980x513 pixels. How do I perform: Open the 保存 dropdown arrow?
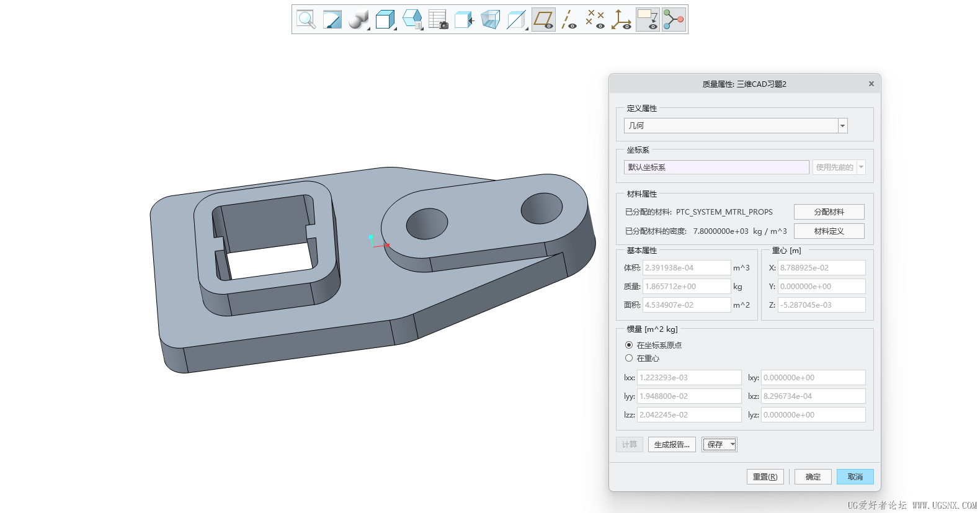pos(733,444)
